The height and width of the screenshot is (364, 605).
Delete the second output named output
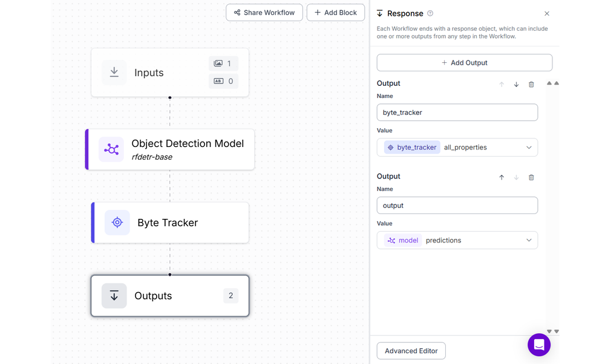point(531,178)
